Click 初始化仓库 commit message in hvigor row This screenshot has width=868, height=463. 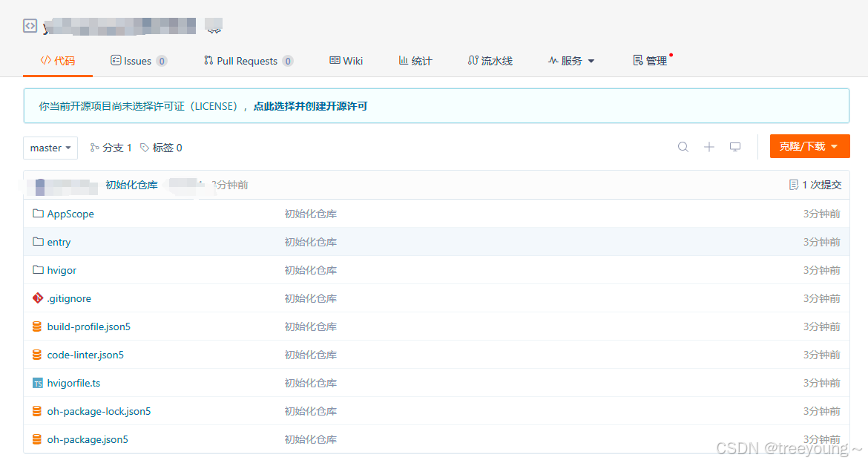[311, 270]
